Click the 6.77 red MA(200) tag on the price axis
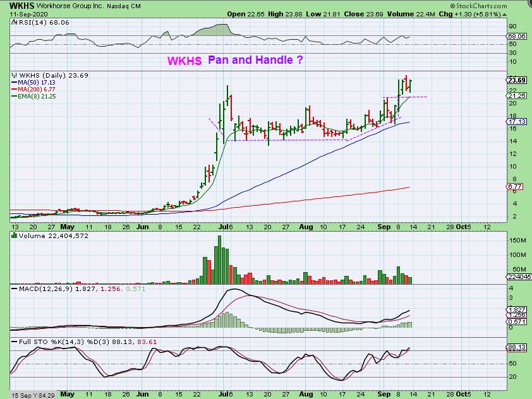Viewport: 532px width, 399px height. (515, 186)
